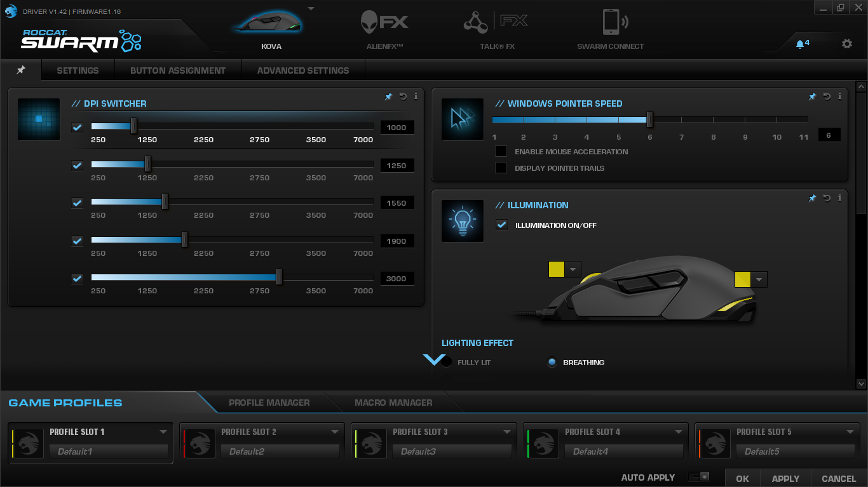The width and height of the screenshot is (868, 487).
Task: Enable display pointer trails checkbox
Action: click(501, 168)
